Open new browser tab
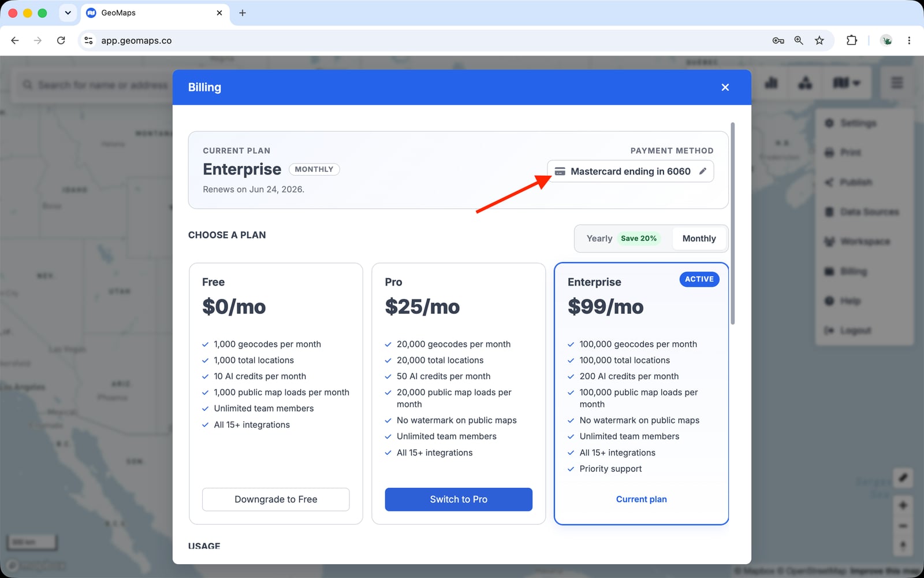This screenshot has height=578, width=924. pyautogui.click(x=243, y=13)
